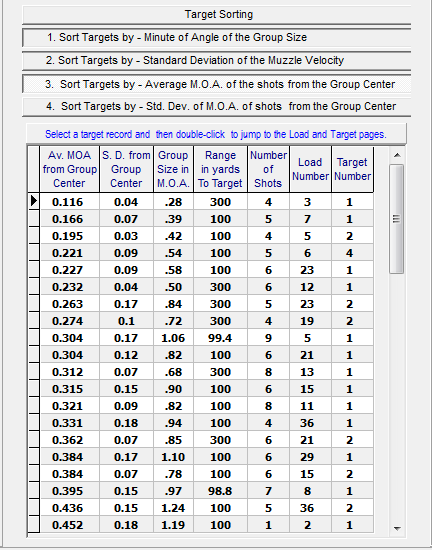The width and height of the screenshot is (432, 550).
Task: Click the range cell showing 99.4 yards
Action: coord(220,338)
